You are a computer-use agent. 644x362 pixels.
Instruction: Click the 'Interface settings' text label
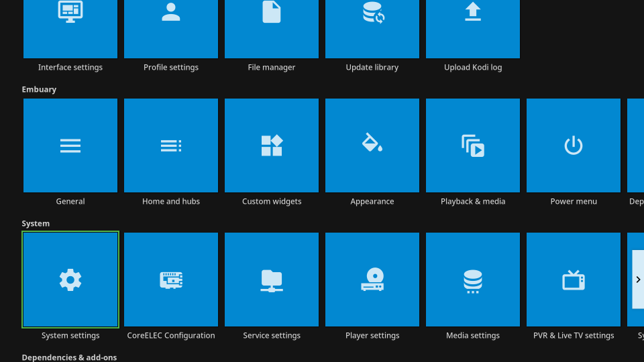pos(70,68)
